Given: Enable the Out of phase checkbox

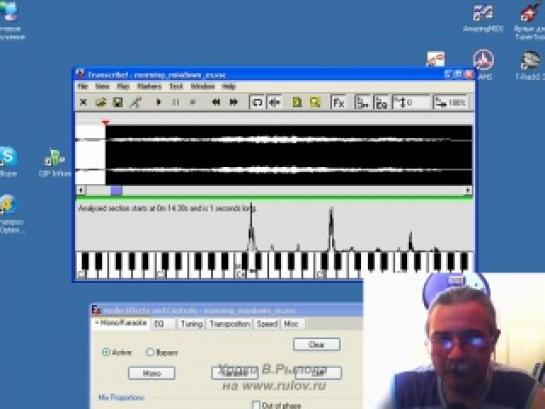Looking at the screenshot, I should pyautogui.click(x=256, y=404).
